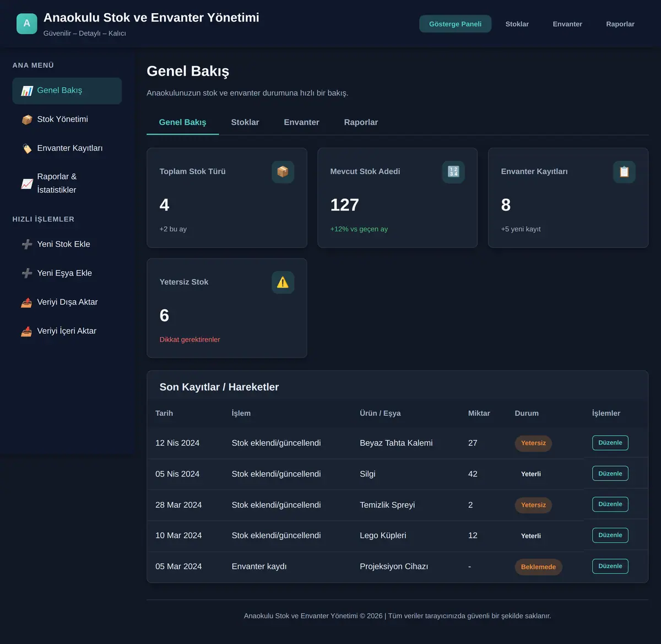Click the date 28 Mar 2024
This screenshot has height=644, width=661.
[178, 505]
